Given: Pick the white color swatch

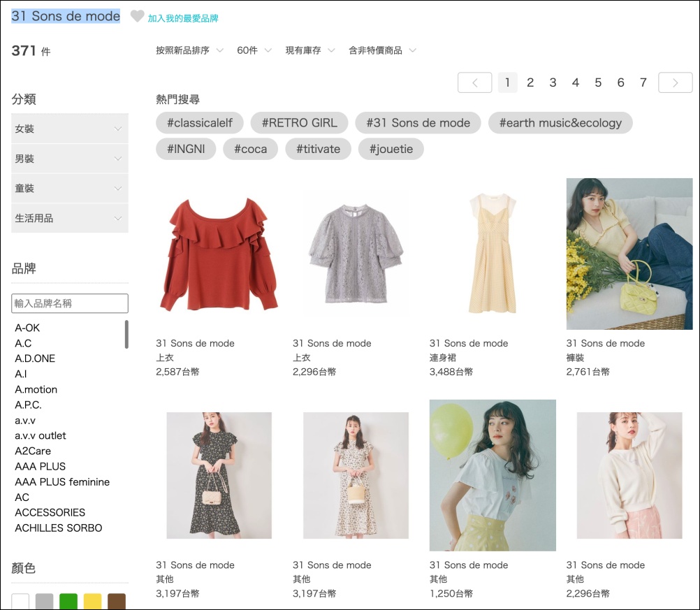Looking at the screenshot, I should click(20, 601).
